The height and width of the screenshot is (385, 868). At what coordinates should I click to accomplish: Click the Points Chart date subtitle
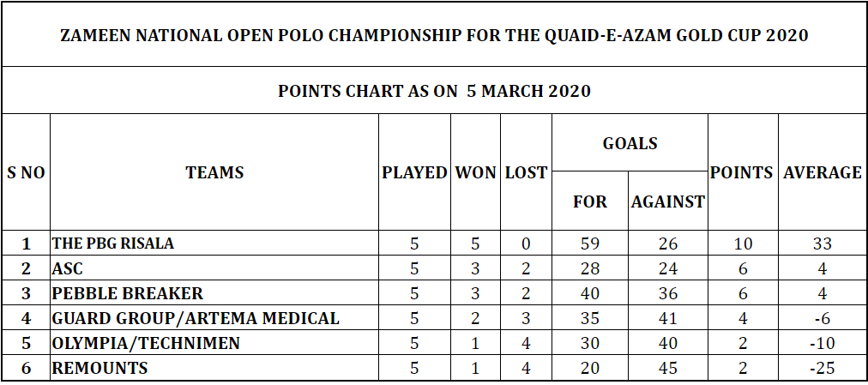click(x=434, y=91)
